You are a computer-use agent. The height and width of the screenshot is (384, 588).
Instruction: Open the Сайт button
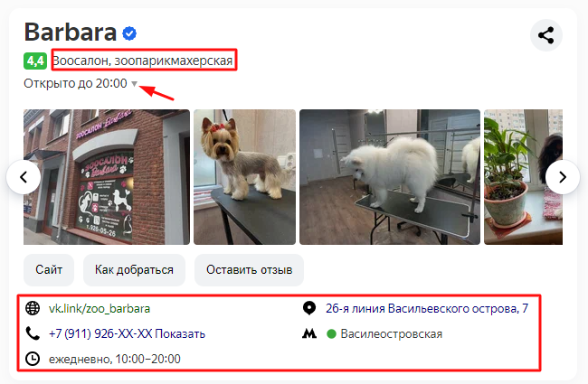(x=49, y=270)
